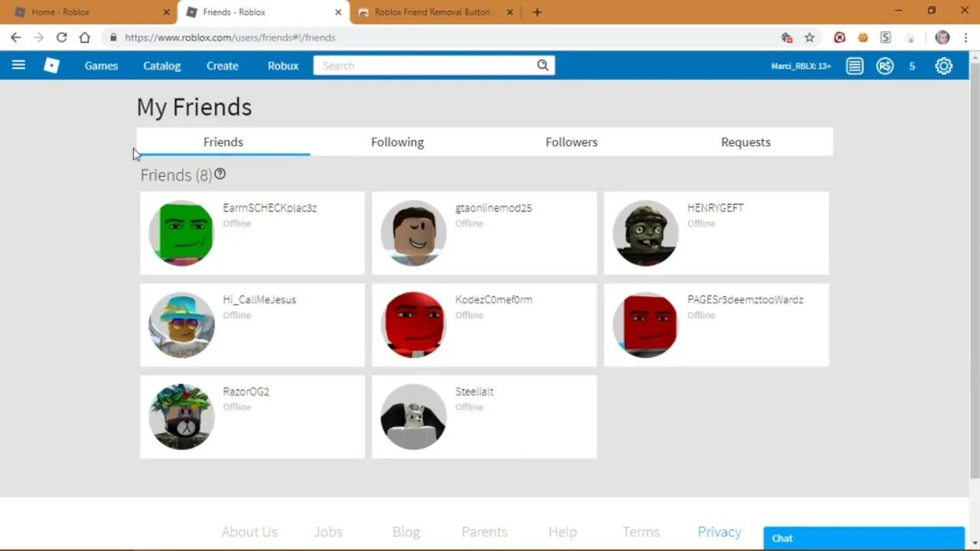
Task: Click the Hi_CallMeJesus username
Action: pos(260,299)
